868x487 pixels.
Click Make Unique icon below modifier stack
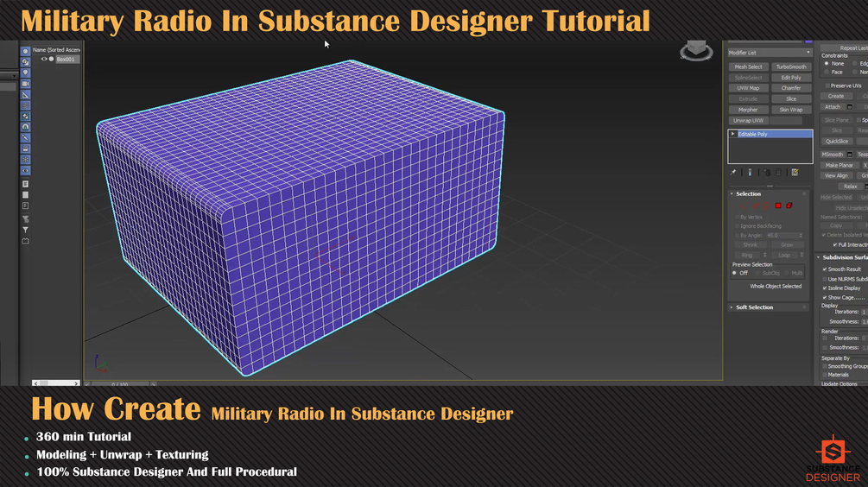(x=767, y=172)
